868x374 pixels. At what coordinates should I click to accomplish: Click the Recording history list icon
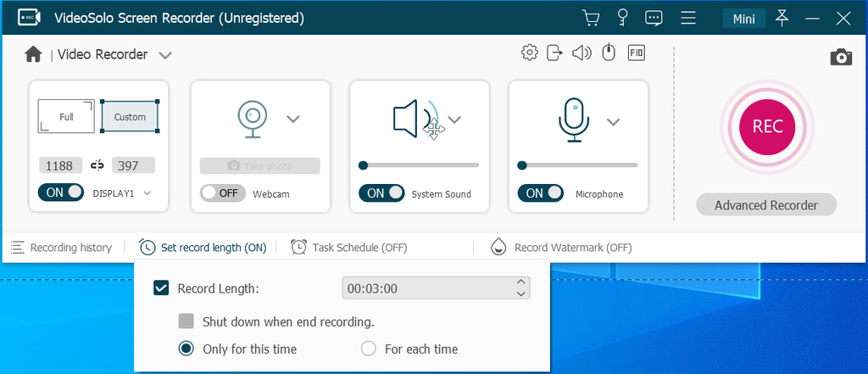point(18,247)
